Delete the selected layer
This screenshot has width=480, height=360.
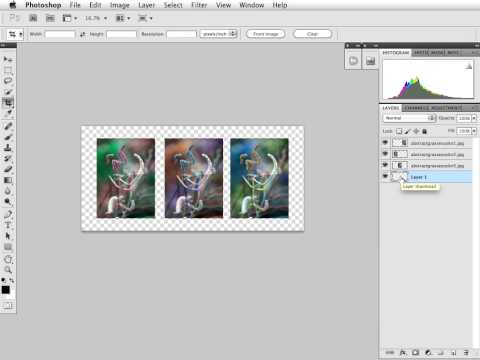tap(466, 352)
